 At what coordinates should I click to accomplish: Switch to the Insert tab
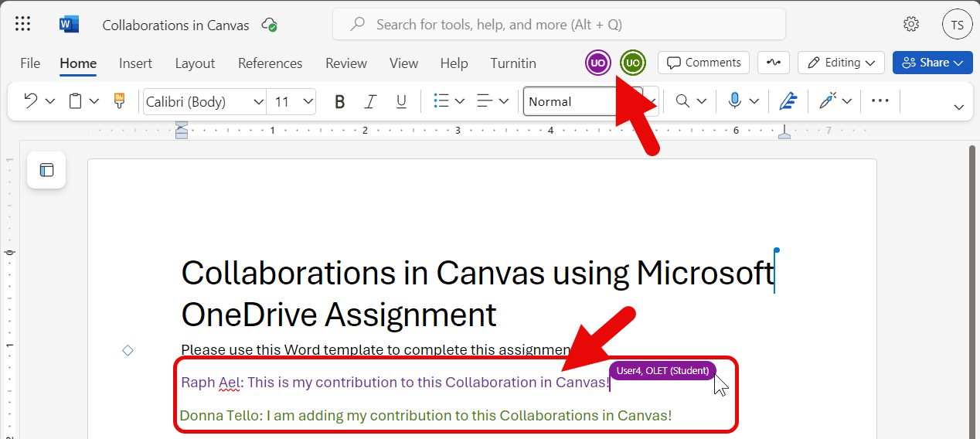135,63
